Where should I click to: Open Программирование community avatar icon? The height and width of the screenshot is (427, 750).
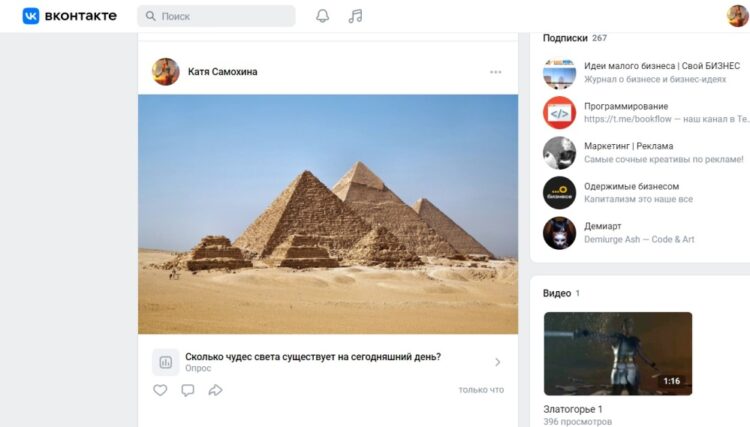pyautogui.click(x=559, y=113)
